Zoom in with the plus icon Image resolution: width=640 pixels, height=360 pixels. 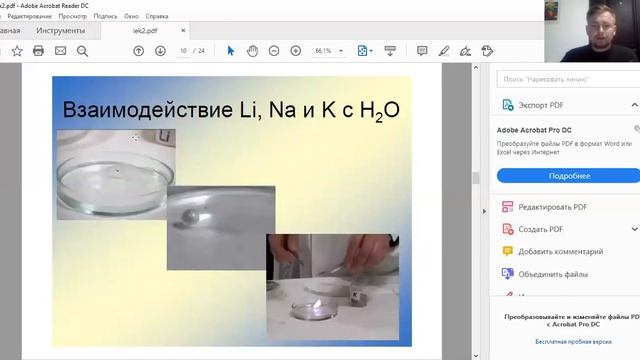pyautogui.click(x=296, y=51)
